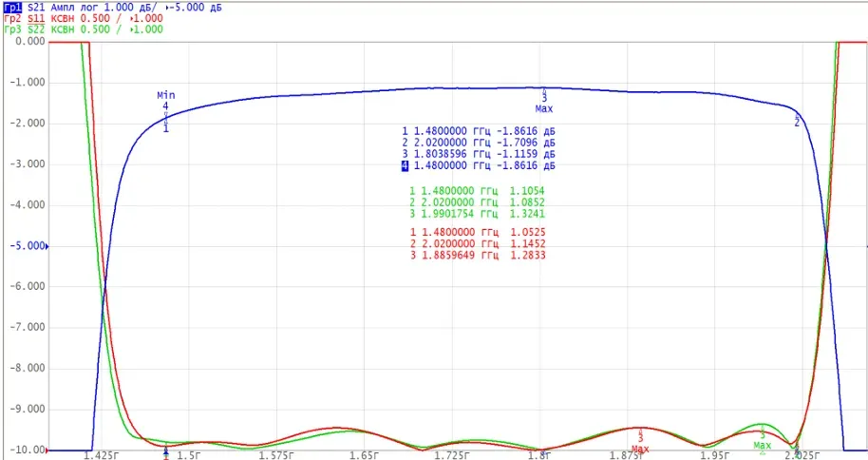The width and height of the screenshot is (868, 460).
Task: Click the -10.00 label at the bottom of the vertical axis
Action: point(28,450)
